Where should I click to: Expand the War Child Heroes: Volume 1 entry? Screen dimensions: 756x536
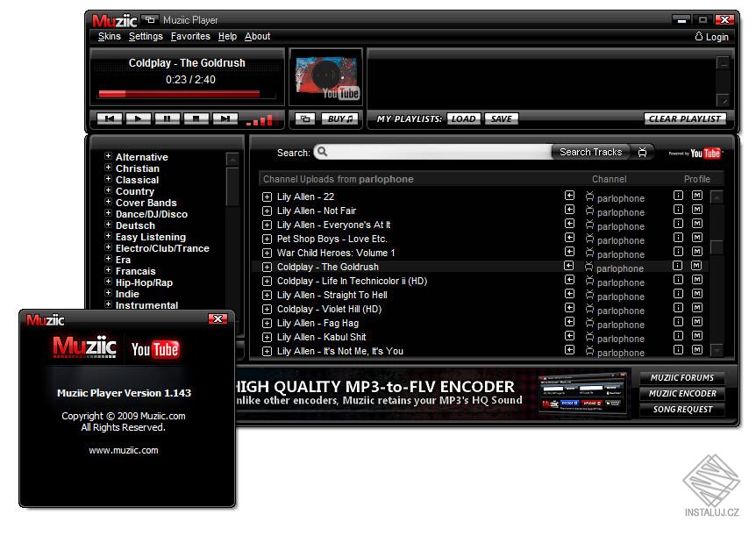tap(267, 253)
